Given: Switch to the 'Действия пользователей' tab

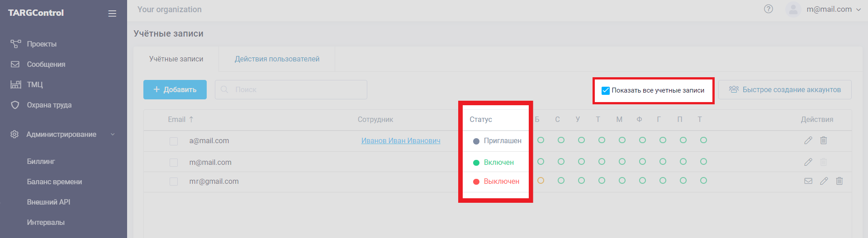Looking at the screenshot, I should [x=277, y=59].
